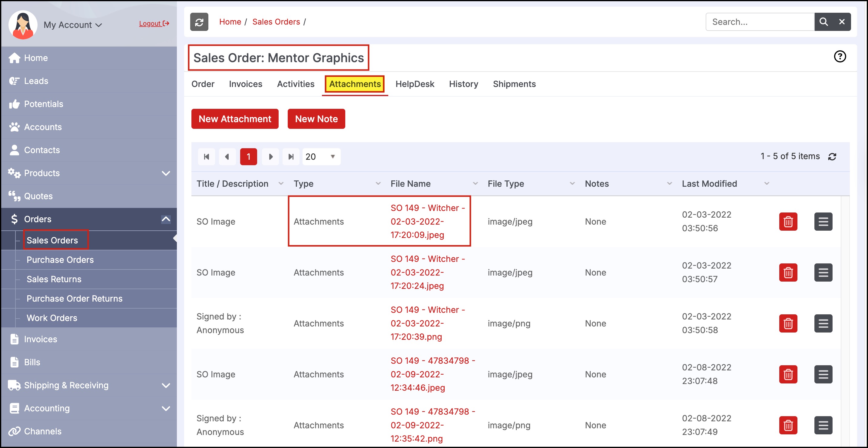Open row menu for attachment modified 03:50:57
This screenshot has height=448, width=868.
pyautogui.click(x=823, y=272)
